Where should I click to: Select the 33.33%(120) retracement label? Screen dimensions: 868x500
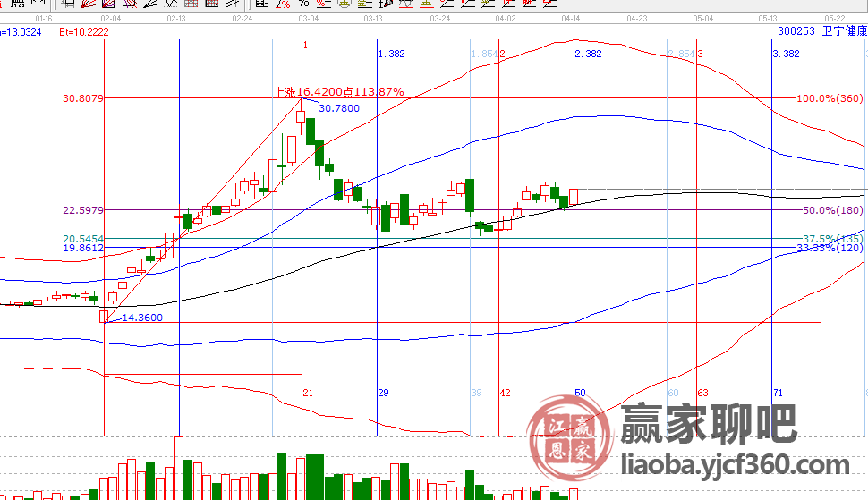pos(830,248)
